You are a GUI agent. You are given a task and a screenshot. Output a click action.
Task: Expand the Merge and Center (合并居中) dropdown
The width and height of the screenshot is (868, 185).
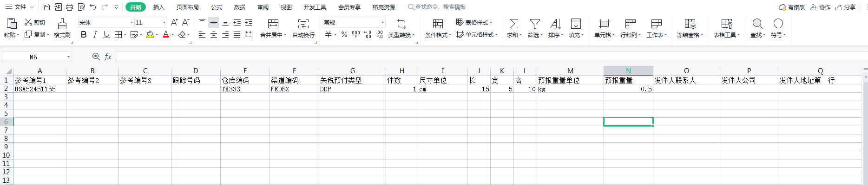pyautogui.click(x=284, y=35)
